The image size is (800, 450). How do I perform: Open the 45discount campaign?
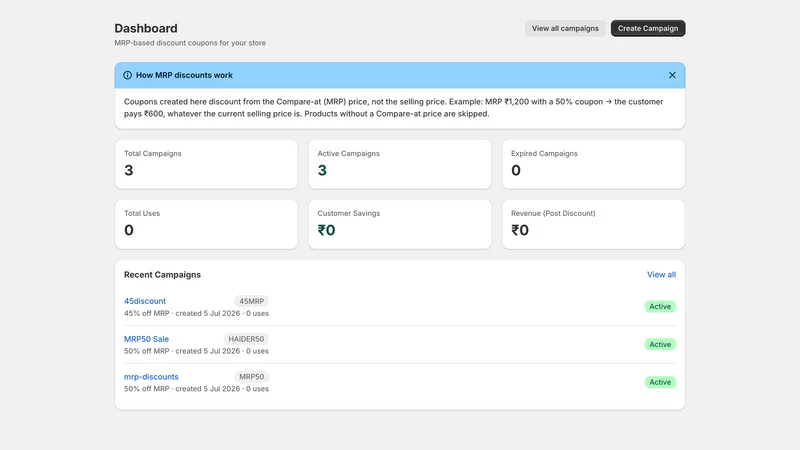[145, 301]
